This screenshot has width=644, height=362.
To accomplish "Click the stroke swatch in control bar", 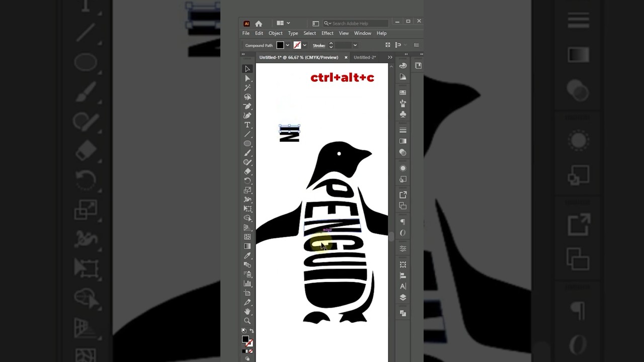I will tap(297, 45).
